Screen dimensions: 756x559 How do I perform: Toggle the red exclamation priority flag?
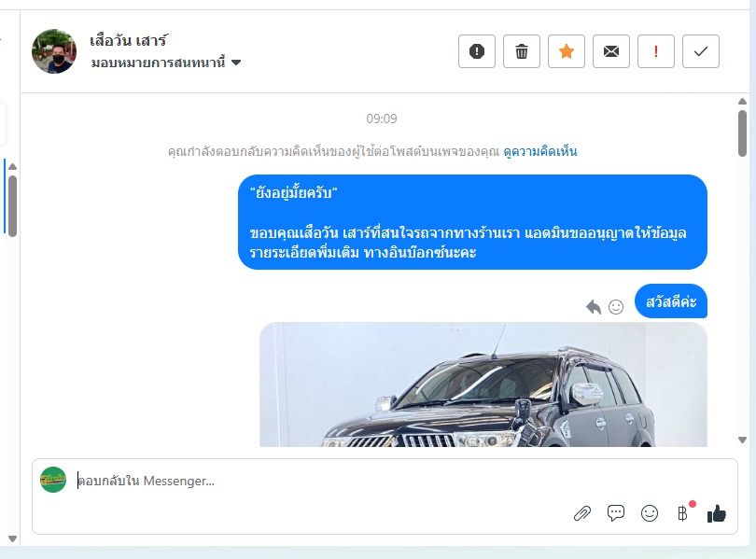656,51
